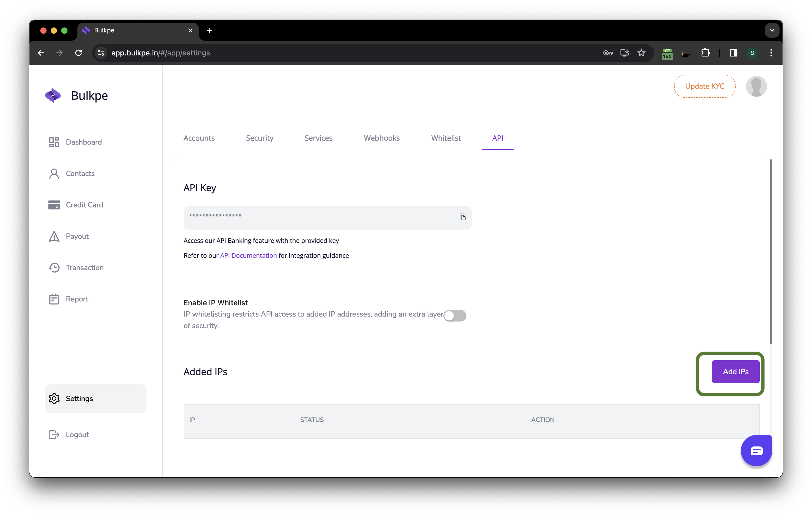Click the Logout icon
The height and width of the screenshot is (516, 812).
tap(54, 435)
